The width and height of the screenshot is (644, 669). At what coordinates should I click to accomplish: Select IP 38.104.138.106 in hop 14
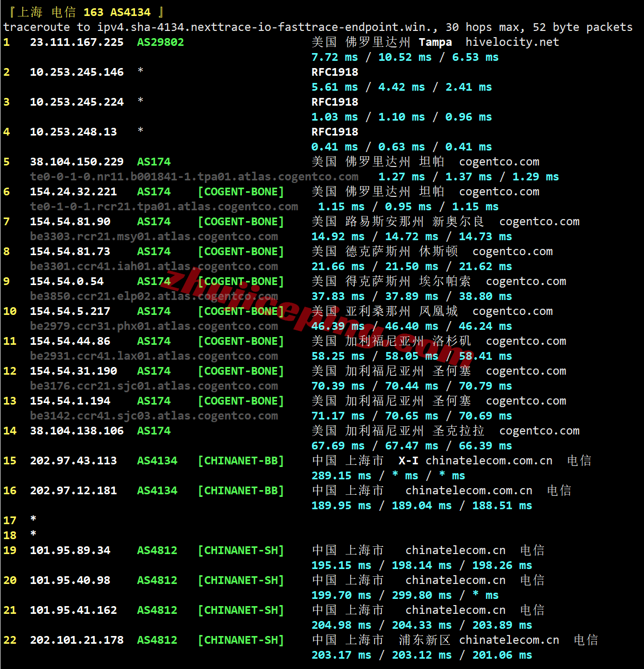pyautogui.click(x=77, y=431)
